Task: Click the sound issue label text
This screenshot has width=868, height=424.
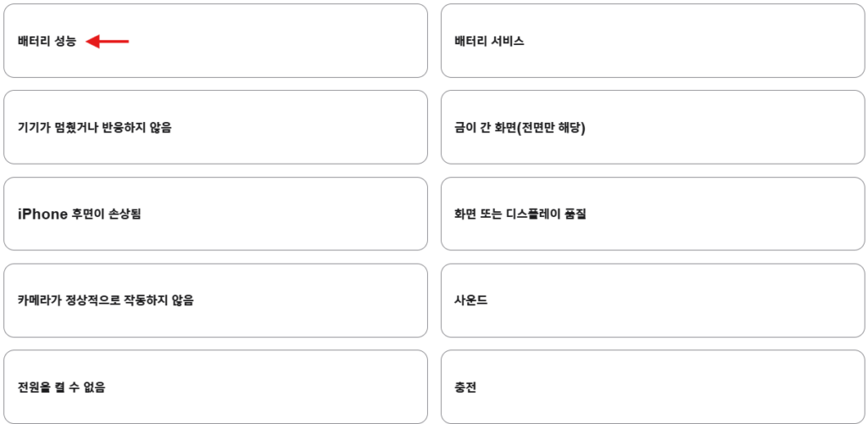Action: [x=470, y=300]
